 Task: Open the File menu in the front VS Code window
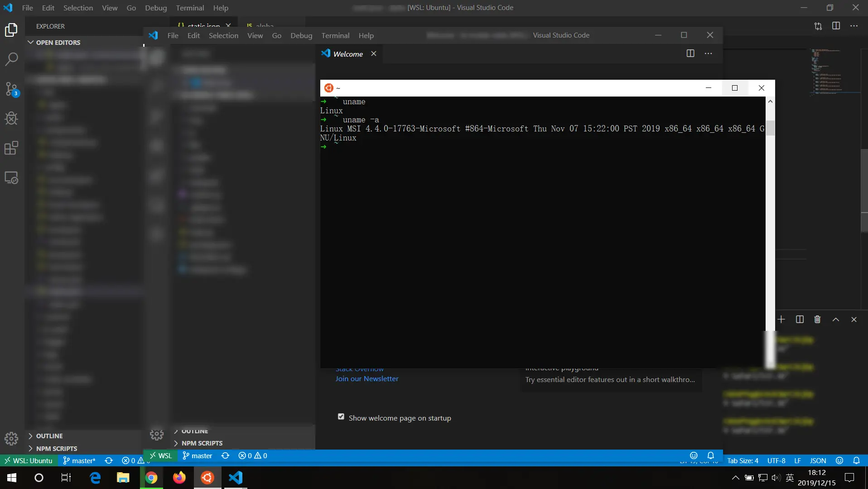point(173,35)
